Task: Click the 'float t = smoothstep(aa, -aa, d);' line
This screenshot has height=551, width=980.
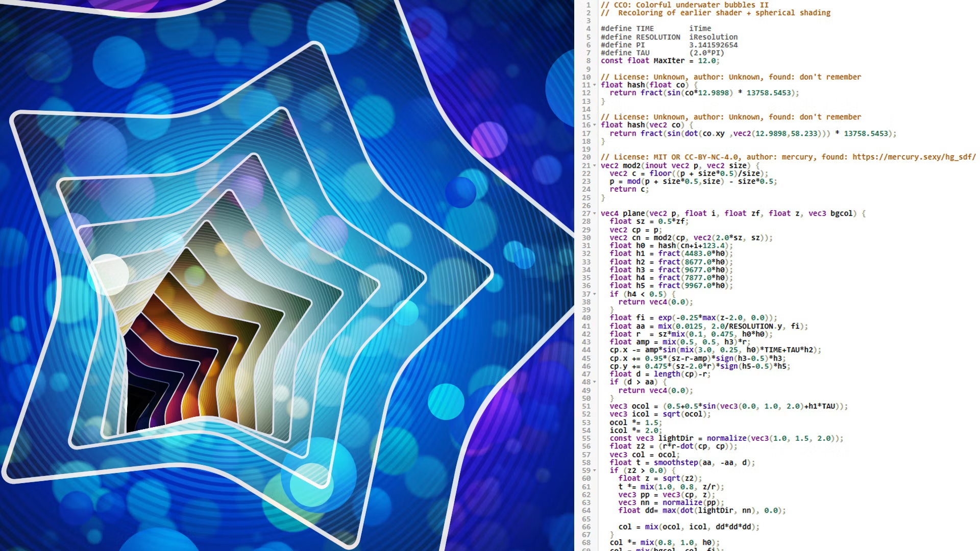Action: point(682,463)
